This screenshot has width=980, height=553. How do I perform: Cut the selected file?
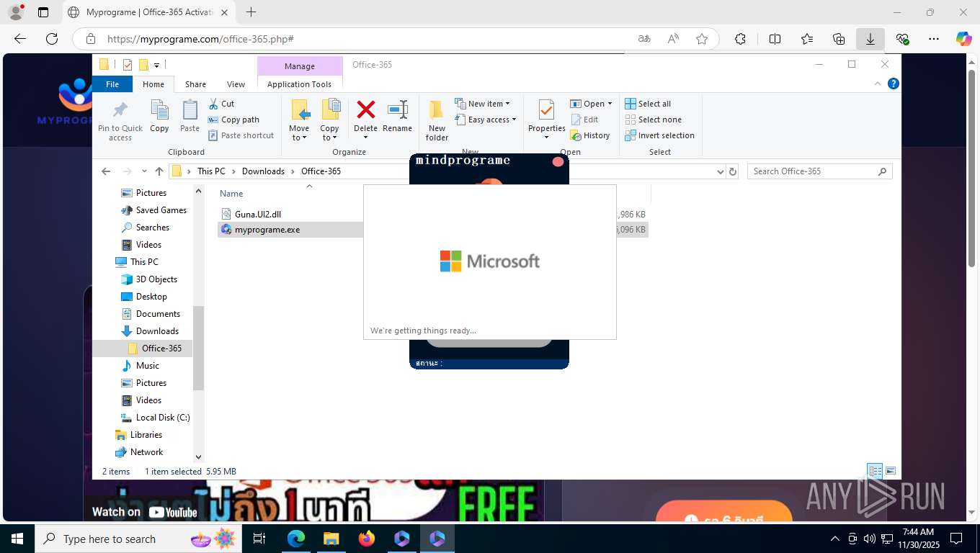(222, 104)
